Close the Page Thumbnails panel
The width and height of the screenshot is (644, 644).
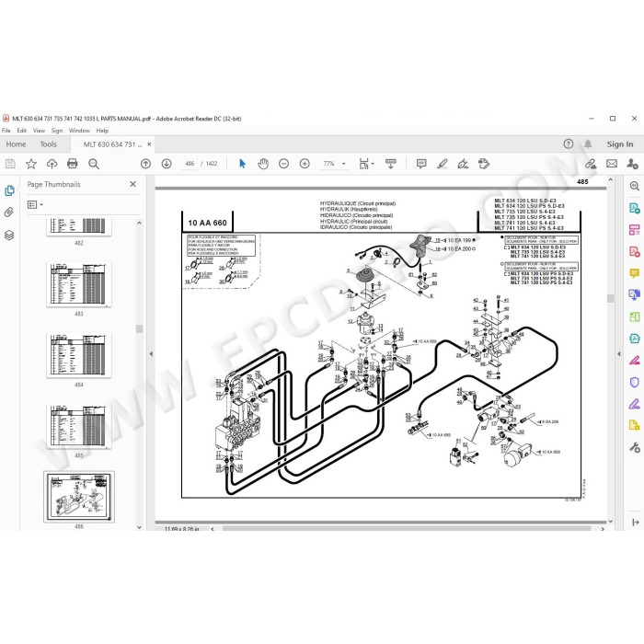coord(132,184)
